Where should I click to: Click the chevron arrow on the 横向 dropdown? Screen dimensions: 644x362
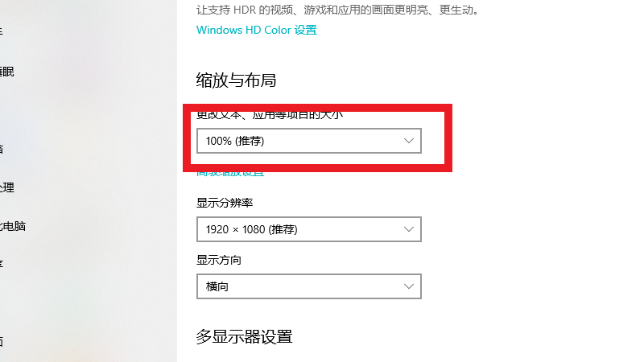(408, 286)
